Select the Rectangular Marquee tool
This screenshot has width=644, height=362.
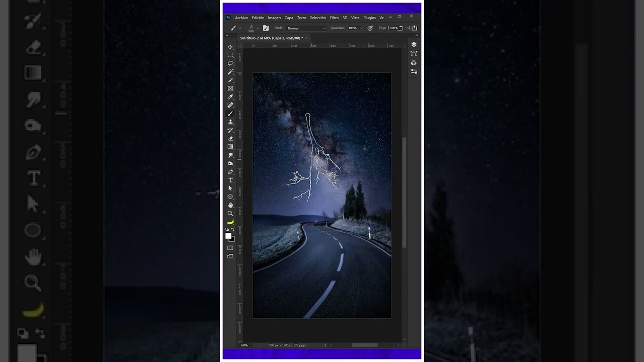tap(230, 55)
